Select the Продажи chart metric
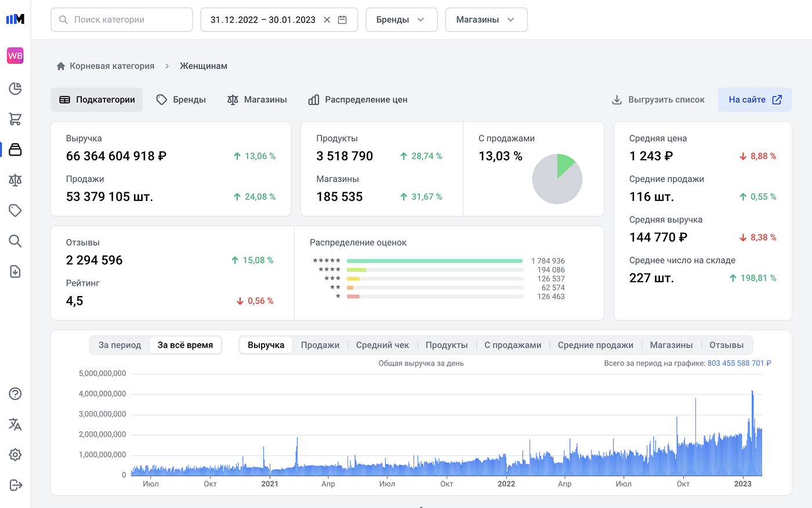This screenshot has height=508, width=812. tap(320, 345)
